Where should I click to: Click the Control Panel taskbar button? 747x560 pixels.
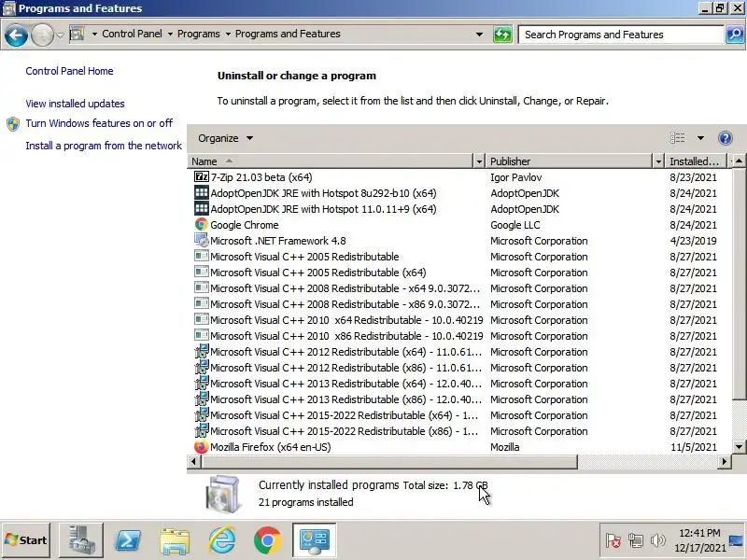[x=314, y=540]
